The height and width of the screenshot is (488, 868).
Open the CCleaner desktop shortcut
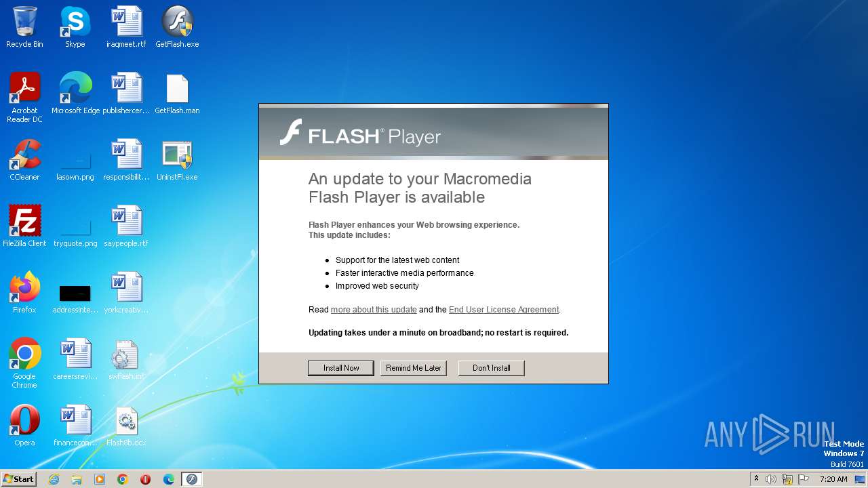click(24, 160)
